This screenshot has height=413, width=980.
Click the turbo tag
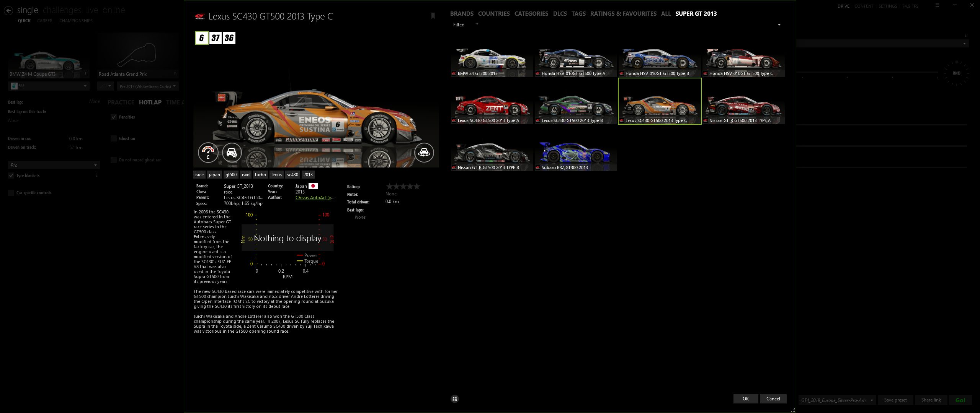pyautogui.click(x=260, y=175)
